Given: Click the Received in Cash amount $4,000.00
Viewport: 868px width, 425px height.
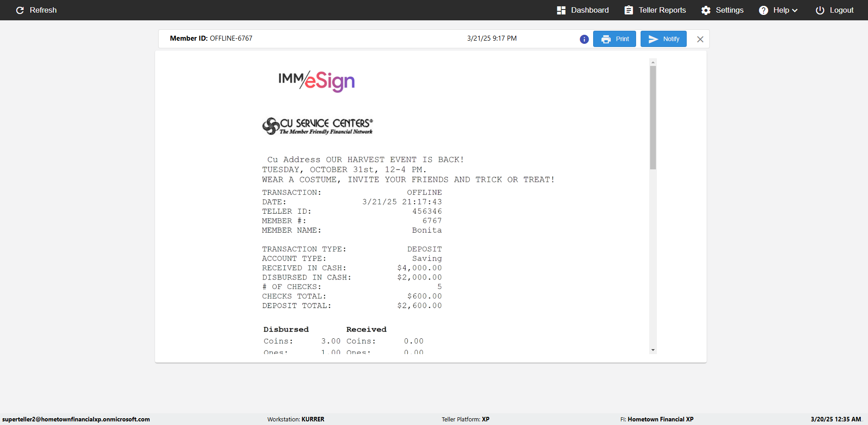Looking at the screenshot, I should [x=420, y=268].
